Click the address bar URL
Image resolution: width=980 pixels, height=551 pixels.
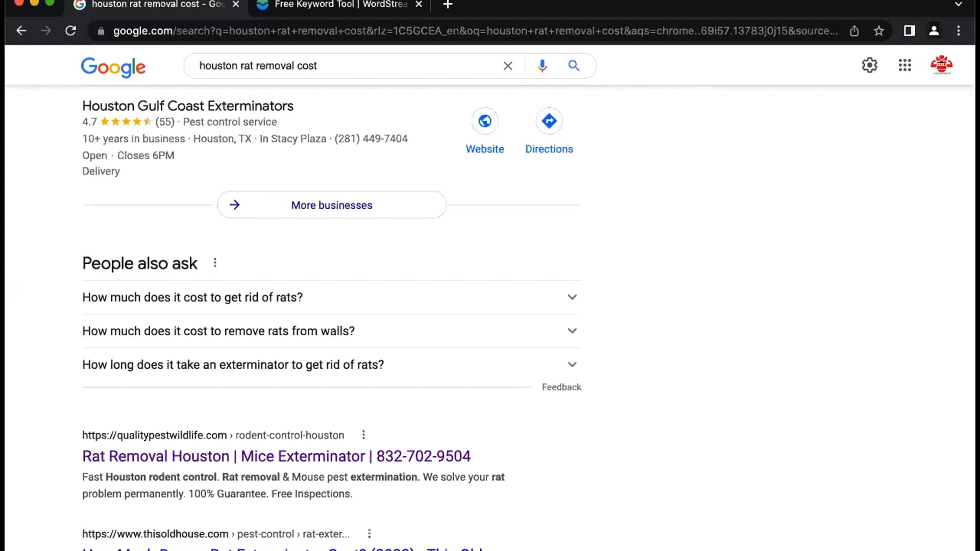tap(475, 31)
